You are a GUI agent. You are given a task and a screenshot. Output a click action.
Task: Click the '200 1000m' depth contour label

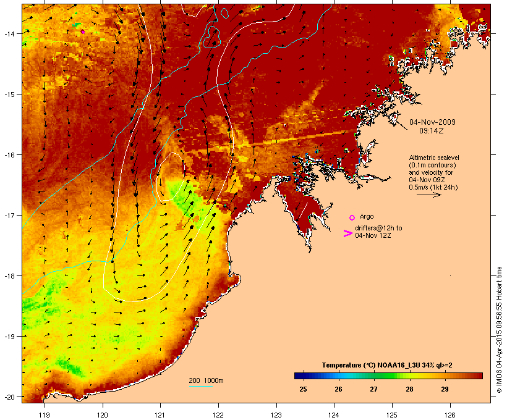point(206,380)
